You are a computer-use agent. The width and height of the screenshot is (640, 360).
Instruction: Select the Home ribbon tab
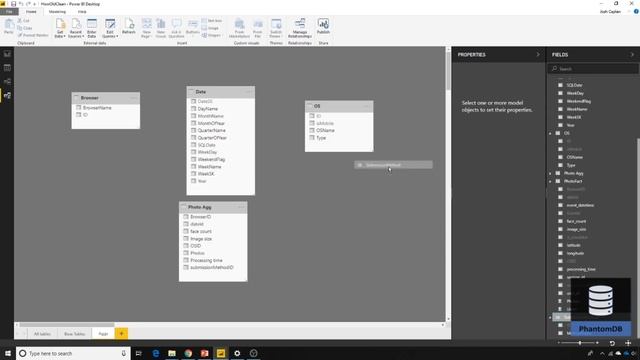click(x=31, y=12)
